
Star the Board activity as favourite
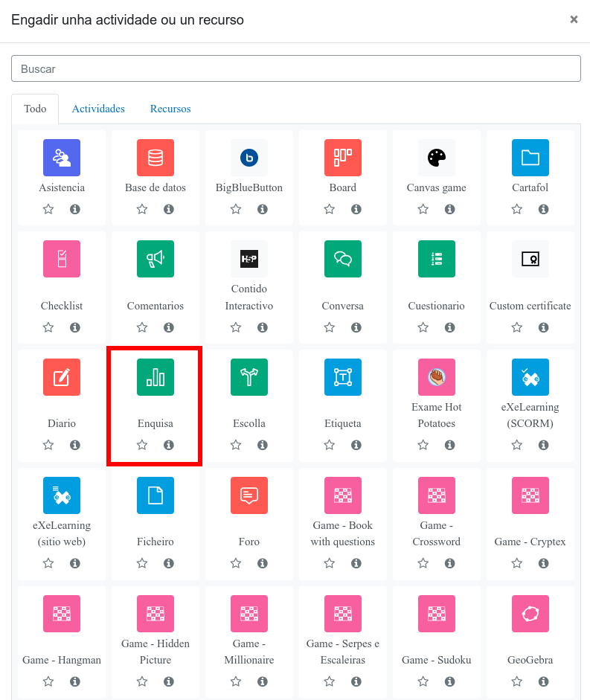point(330,210)
